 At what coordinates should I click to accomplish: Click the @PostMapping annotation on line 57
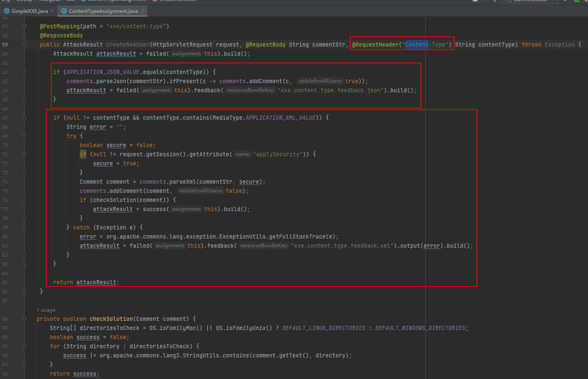click(60, 26)
